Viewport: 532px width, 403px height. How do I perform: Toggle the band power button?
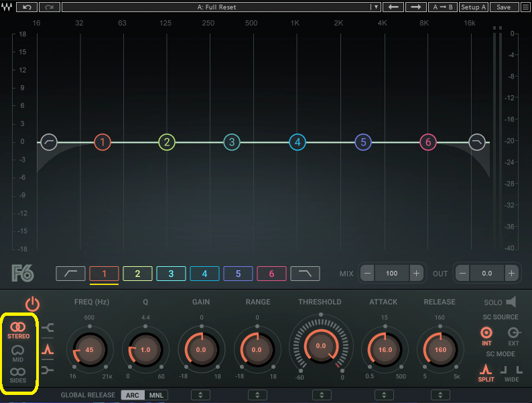coord(32,303)
